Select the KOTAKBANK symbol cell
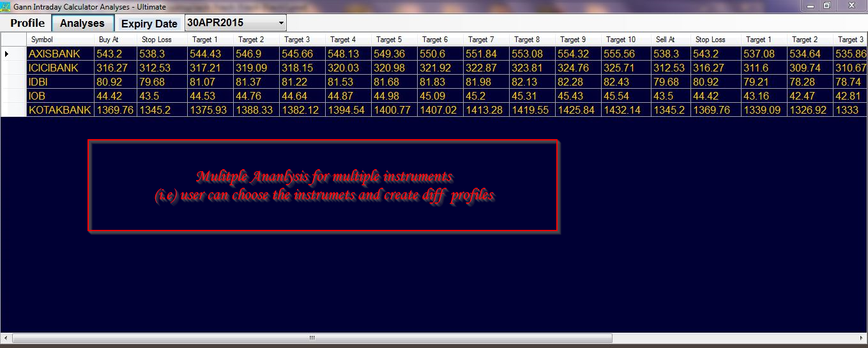 [59, 110]
